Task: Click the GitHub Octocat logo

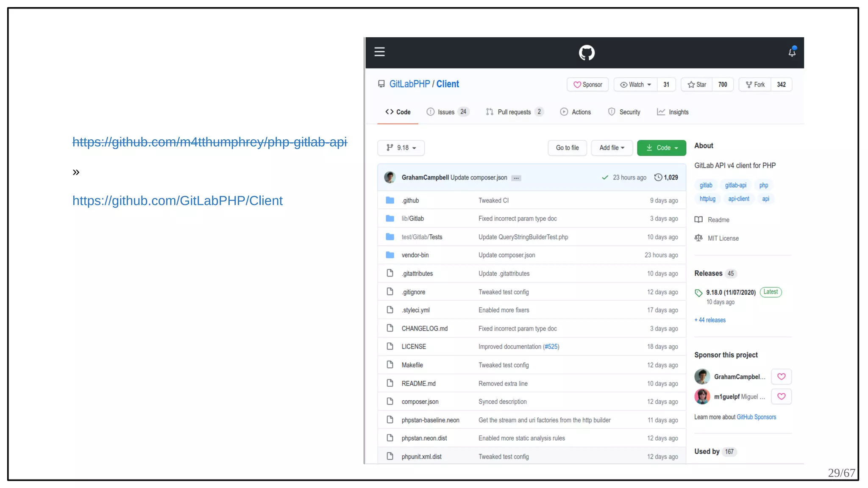Action: [x=587, y=53]
